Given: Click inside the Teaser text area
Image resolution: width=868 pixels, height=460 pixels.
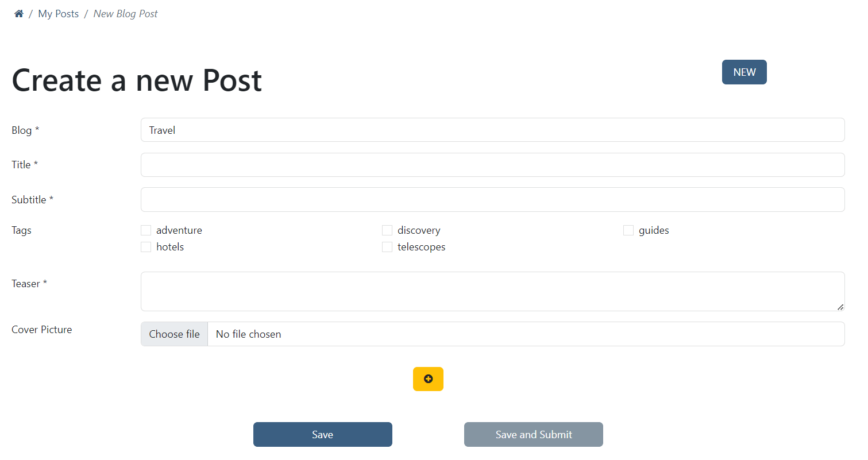Looking at the screenshot, I should [492, 291].
